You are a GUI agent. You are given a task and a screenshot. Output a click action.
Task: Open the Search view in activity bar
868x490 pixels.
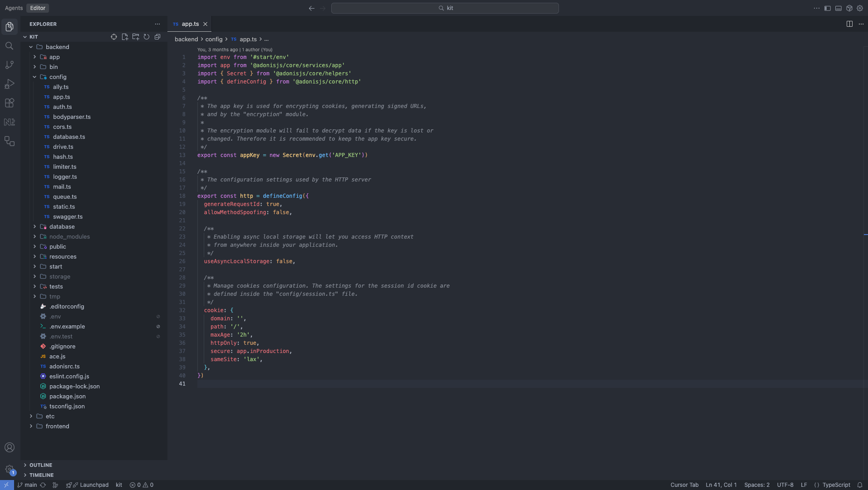pyautogui.click(x=9, y=46)
